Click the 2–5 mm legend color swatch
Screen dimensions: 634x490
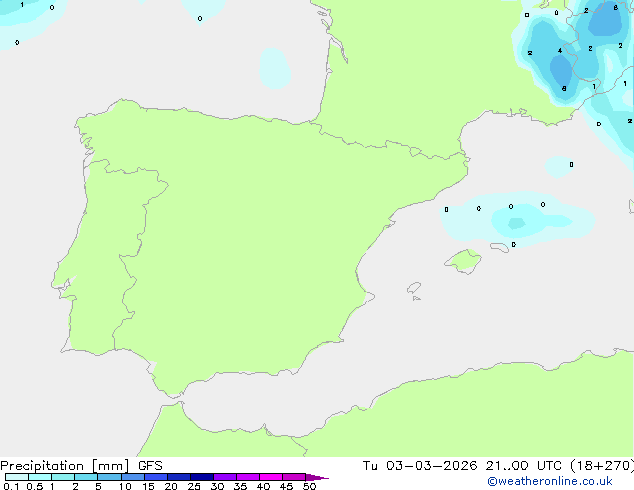(86, 477)
